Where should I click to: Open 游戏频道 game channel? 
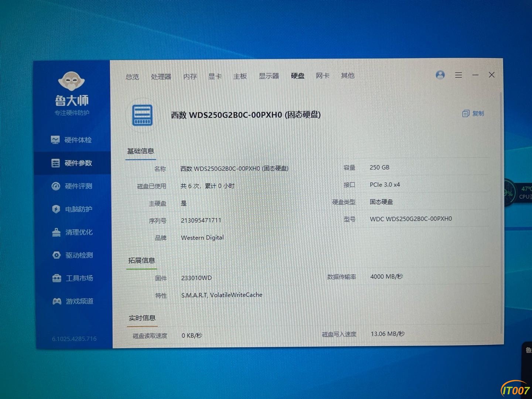(73, 301)
